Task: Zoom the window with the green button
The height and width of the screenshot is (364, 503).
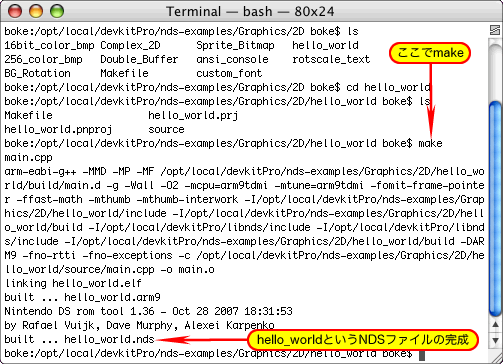Action: (57, 11)
